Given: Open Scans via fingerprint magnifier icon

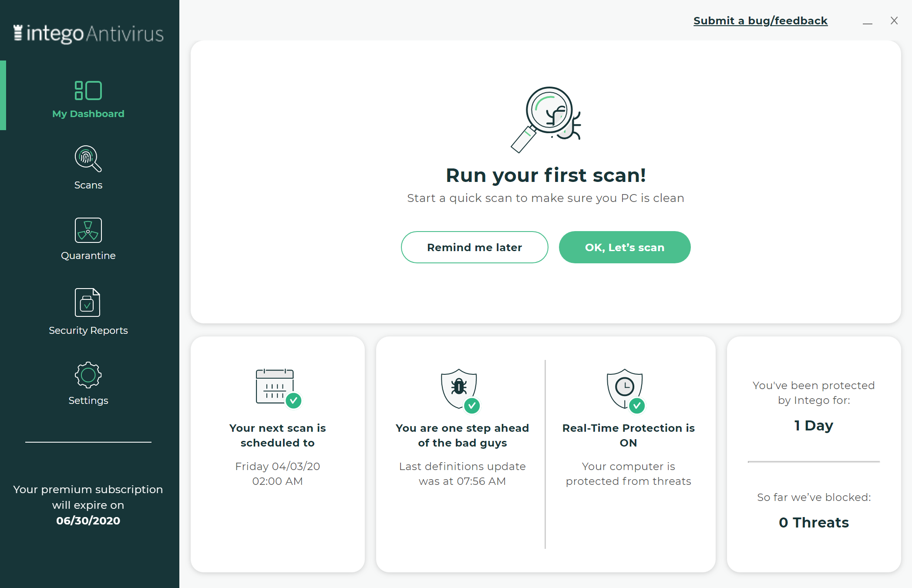Looking at the screenshot, I should [x=88, y=158].
